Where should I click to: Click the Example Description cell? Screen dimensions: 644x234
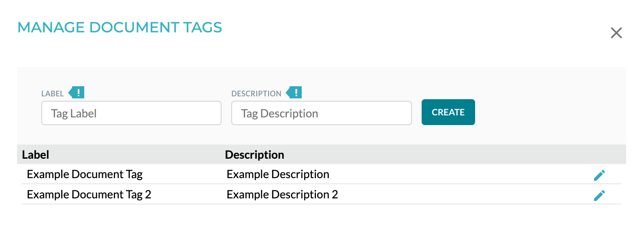(x=278, y=174)
